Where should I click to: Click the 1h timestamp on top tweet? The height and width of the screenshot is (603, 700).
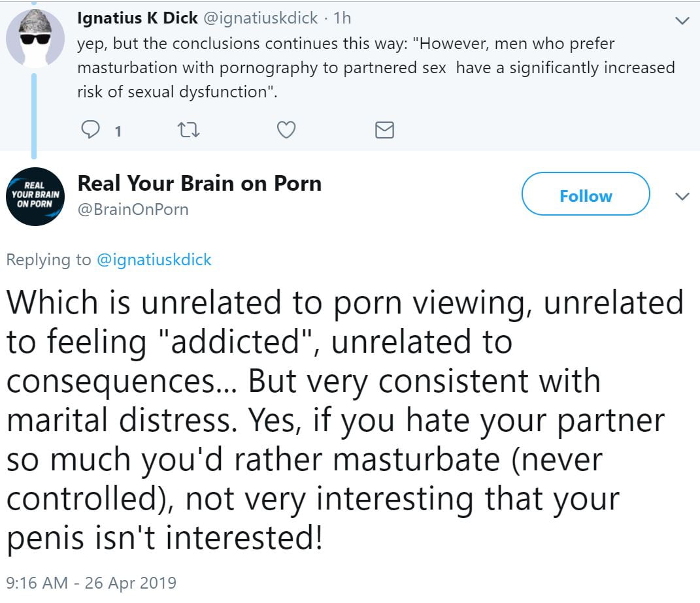tap(342, 19)
